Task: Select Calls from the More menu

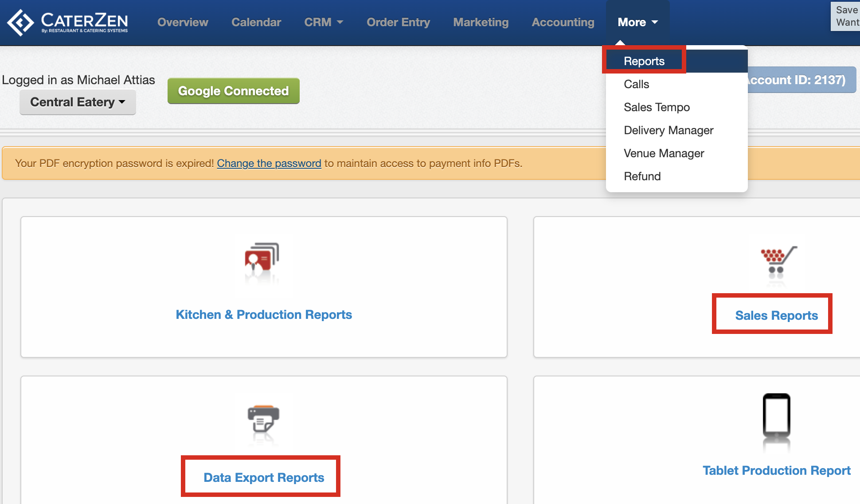Action: tap(636, 84)
